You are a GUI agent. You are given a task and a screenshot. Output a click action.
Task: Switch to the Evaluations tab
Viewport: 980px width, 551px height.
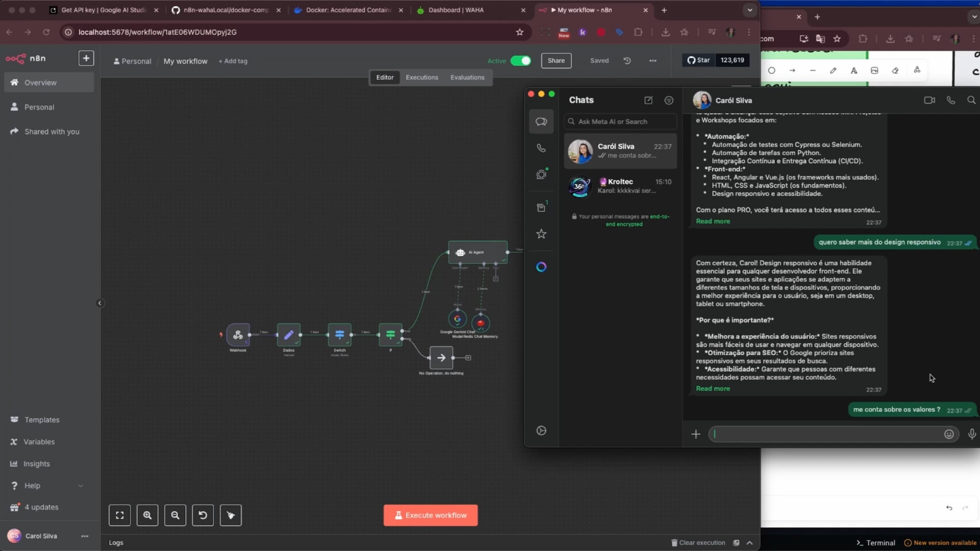tap(467, 78)
